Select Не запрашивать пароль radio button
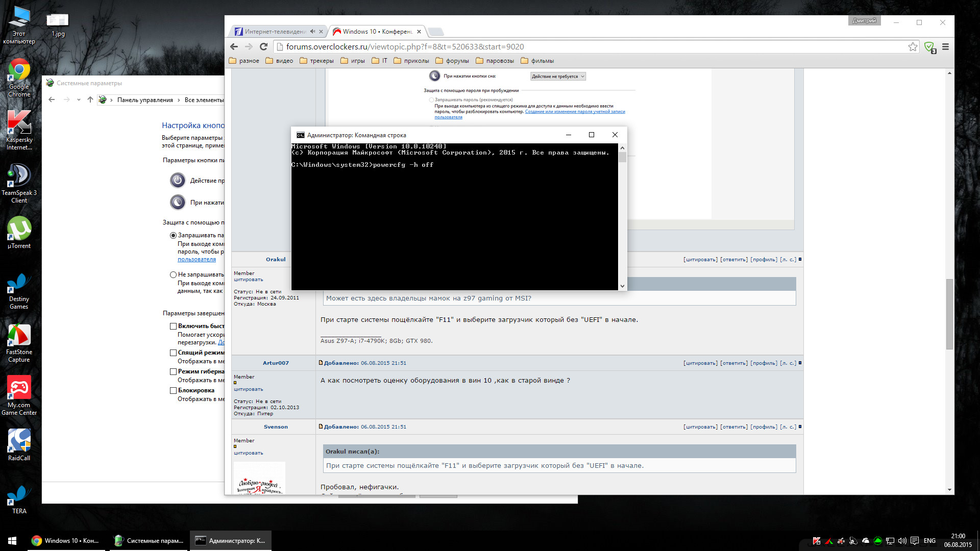This screenshot has width=980, height=551. tap(173, 274)
